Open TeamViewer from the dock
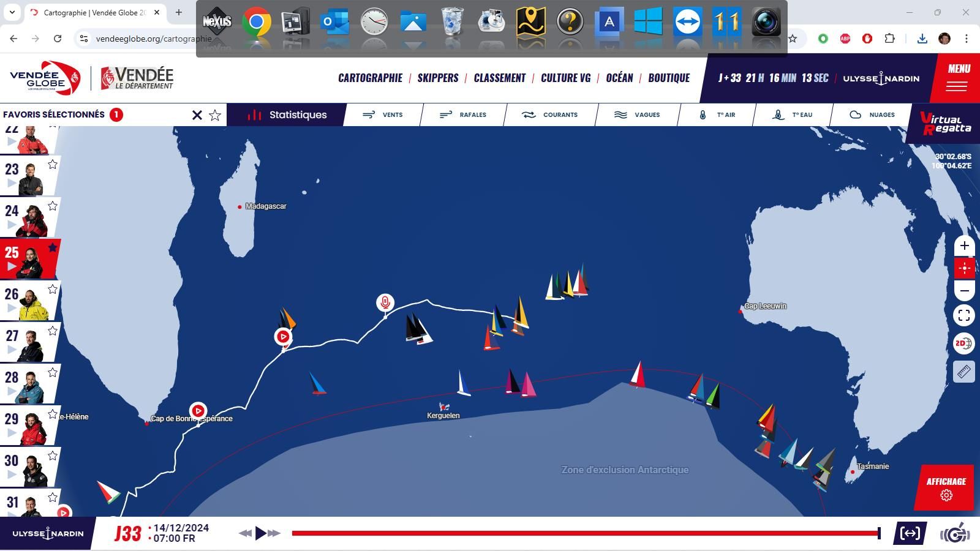Screen dimensions: 980x551 tap(687, 23)
